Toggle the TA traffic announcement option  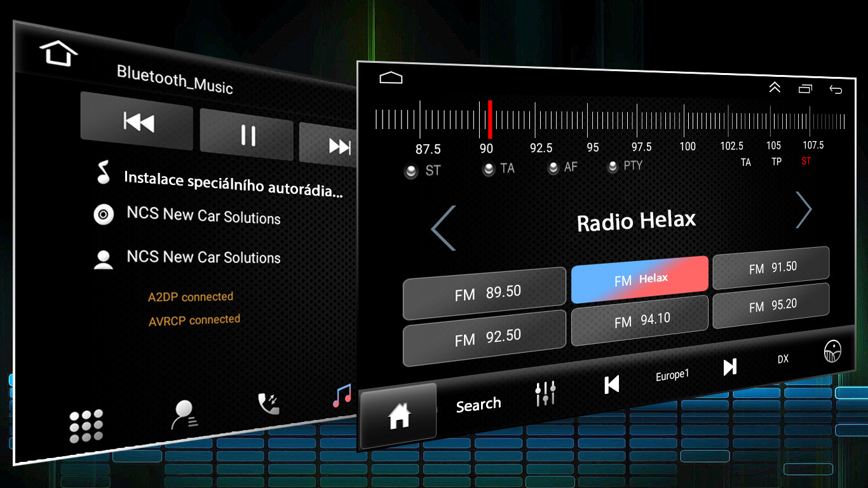click(x=489, y=170)
